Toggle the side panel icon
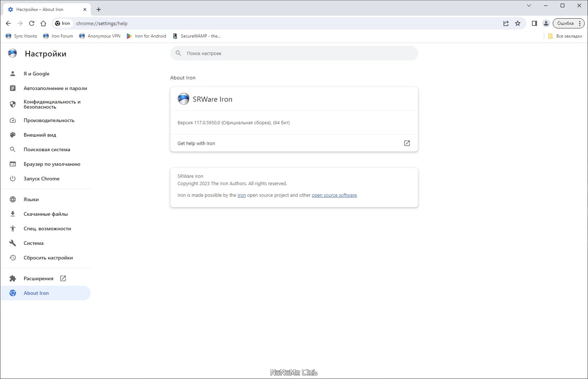Viewport: 588px width, 379px height. click(534, 23)
